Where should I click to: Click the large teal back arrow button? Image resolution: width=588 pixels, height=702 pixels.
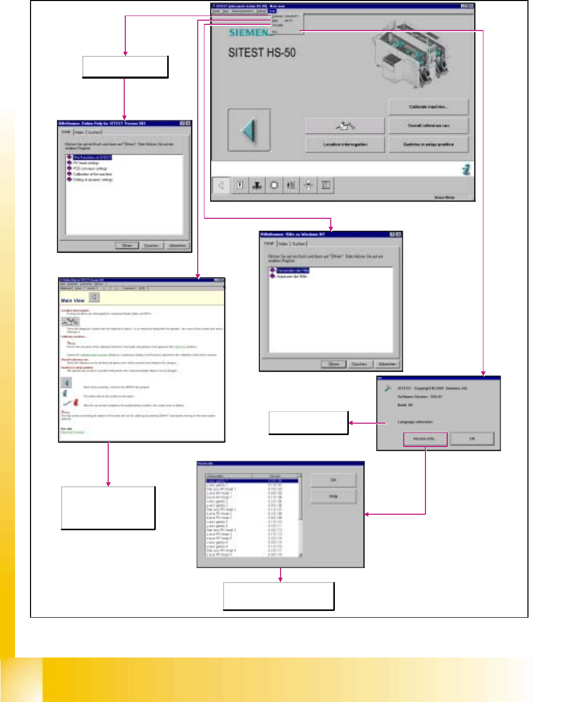point(249,130)
